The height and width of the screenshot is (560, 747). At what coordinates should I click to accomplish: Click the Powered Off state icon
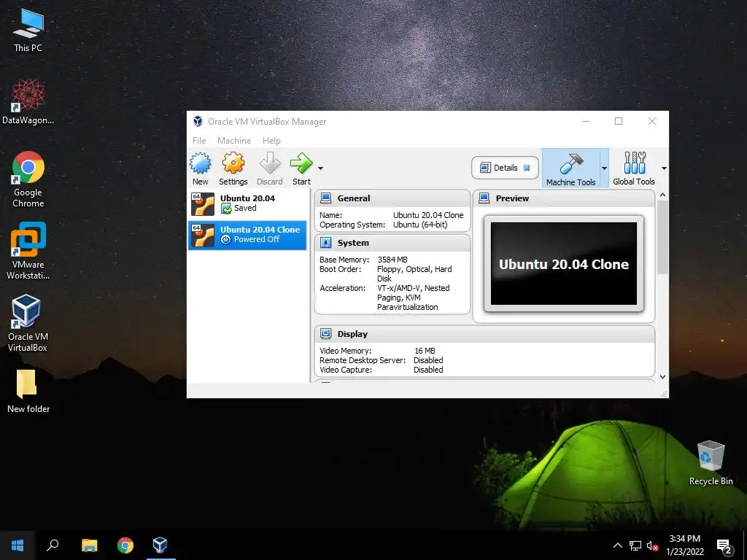226,239
